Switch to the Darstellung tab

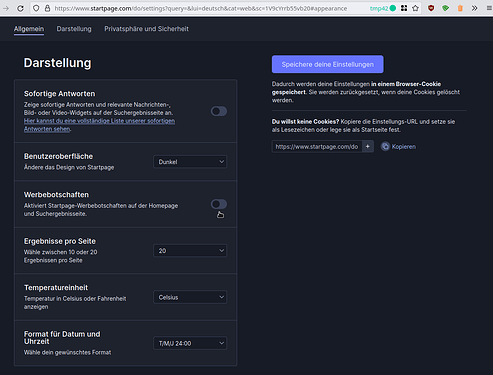pyautogui.click(x=74, y=29)
